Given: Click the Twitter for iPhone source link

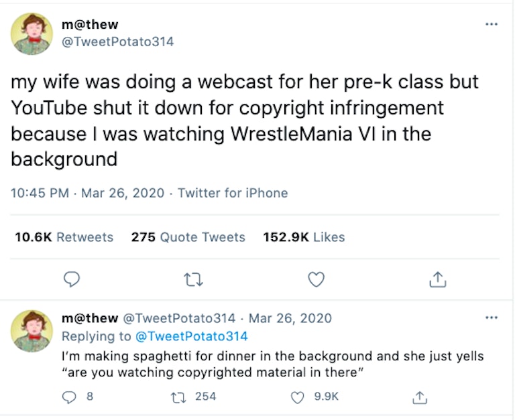Looking at the screenshot, I should point(233,193).
